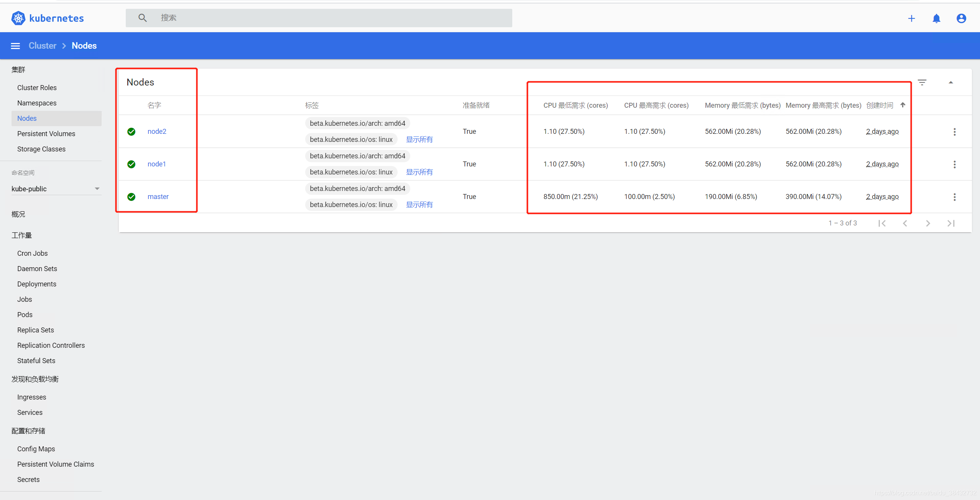This screenshot has height=500, width=980.
Task: Open the notifications bell
Action: pos(936,18)
